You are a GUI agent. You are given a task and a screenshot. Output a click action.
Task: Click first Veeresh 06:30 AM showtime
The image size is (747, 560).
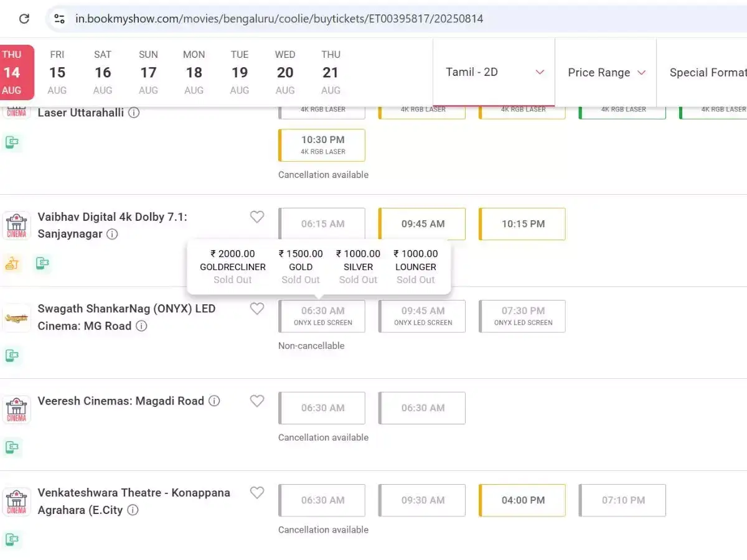(x=322, y=408)
